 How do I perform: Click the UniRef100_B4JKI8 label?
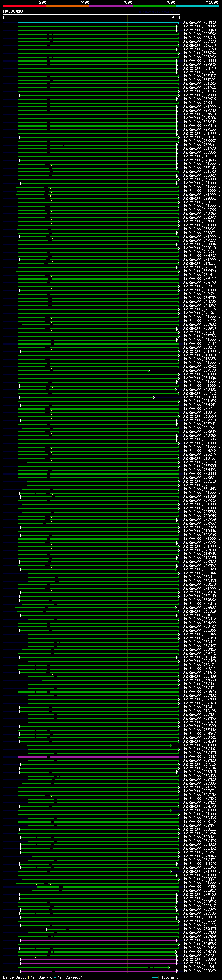(199, 462)
